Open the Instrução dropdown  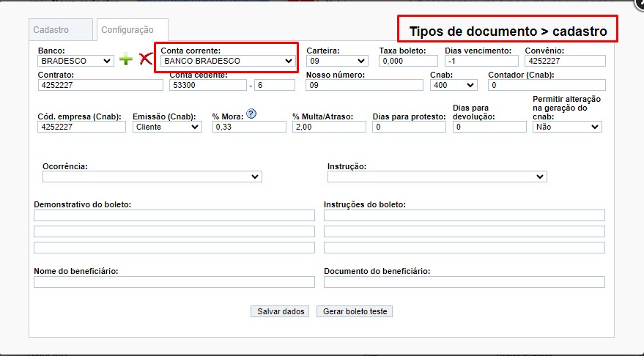(x=437, y=177)
